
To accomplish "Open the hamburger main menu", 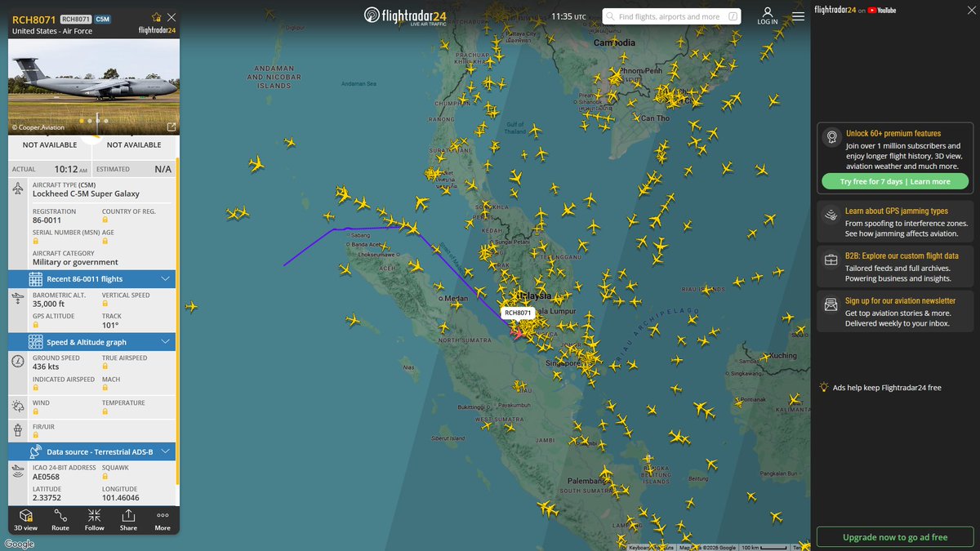I will (798, 16).
